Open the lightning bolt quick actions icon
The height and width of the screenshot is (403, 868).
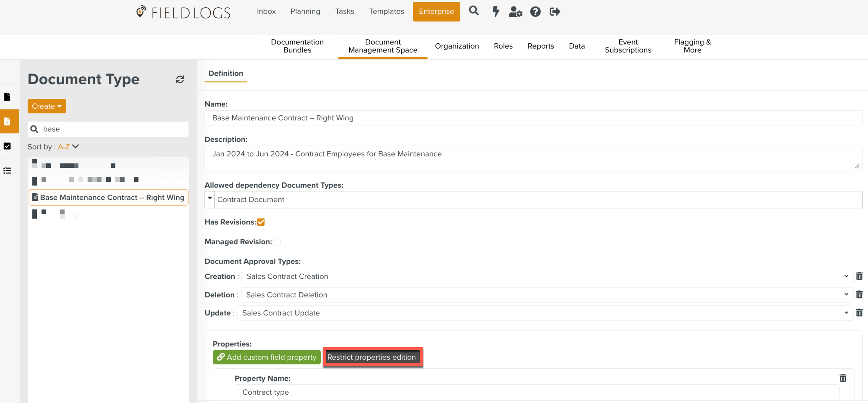click(x=496, y=11)
